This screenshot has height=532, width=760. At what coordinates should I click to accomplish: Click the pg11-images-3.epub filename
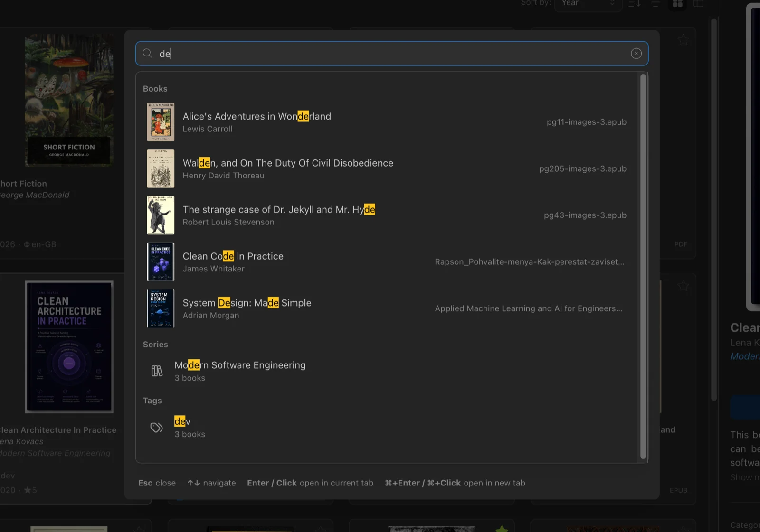[x=586, y=122]
